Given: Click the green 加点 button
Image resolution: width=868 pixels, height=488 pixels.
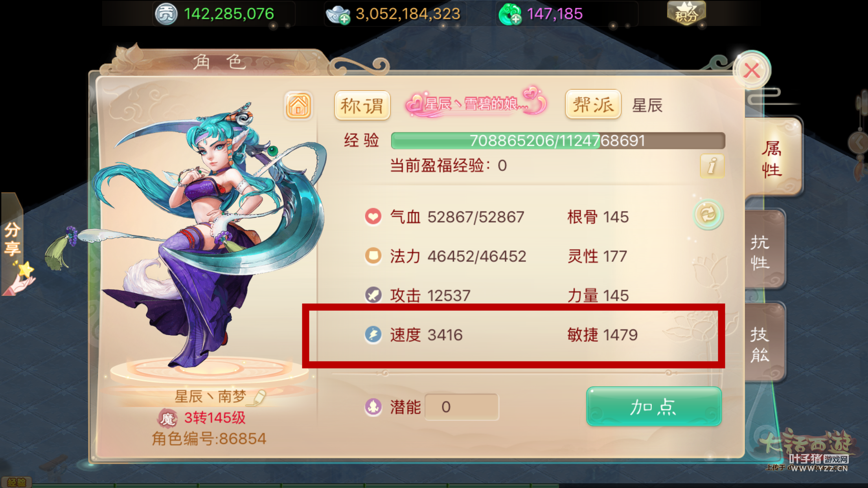Looking at the screenshot, I should (654, 406).
